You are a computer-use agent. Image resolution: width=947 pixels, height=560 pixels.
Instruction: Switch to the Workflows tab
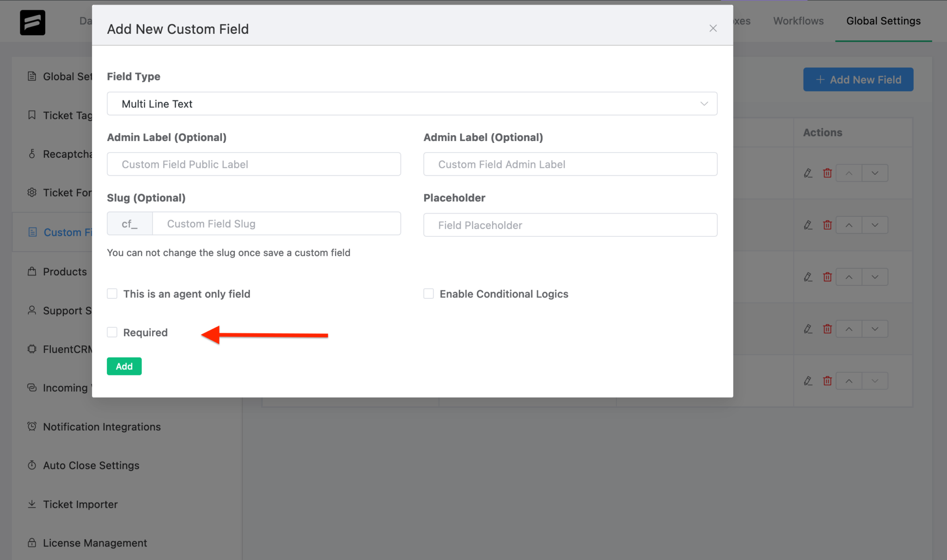(x=798, y=21)
